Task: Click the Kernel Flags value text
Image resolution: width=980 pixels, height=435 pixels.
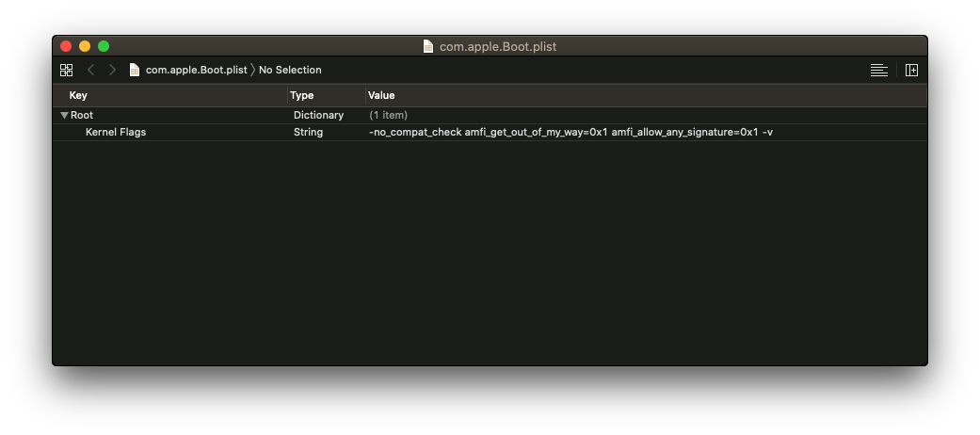Action: click(570, 132)
